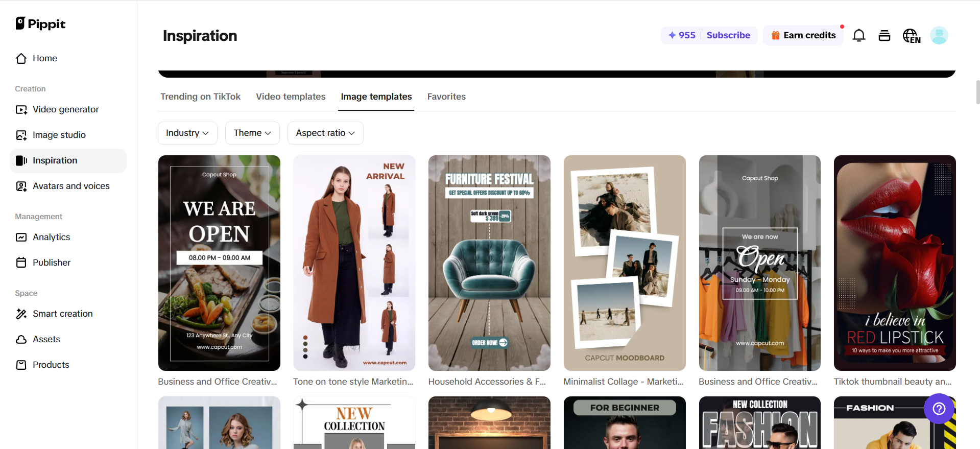
Task: Open Smart creation in sidebar
Action: [x=62, y=314]
